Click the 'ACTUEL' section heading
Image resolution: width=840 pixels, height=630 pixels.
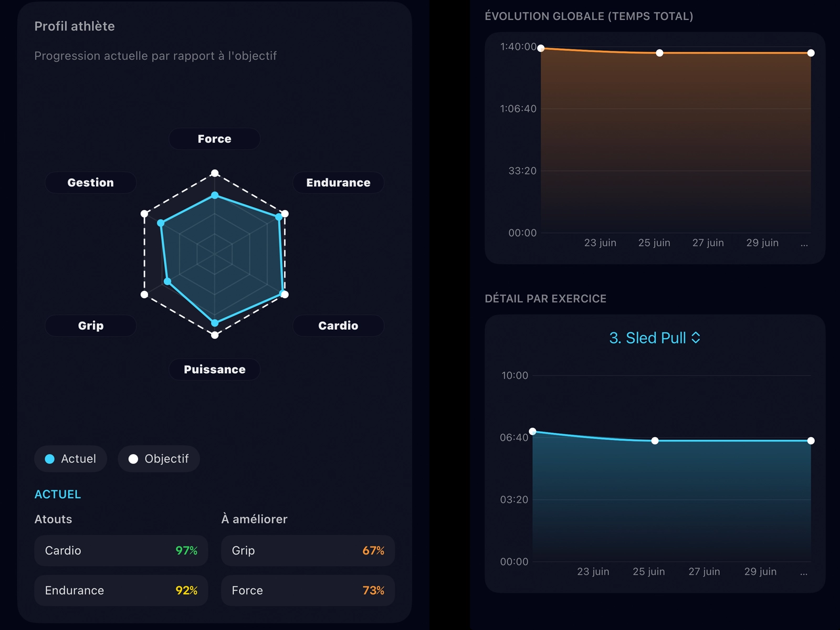58,495
